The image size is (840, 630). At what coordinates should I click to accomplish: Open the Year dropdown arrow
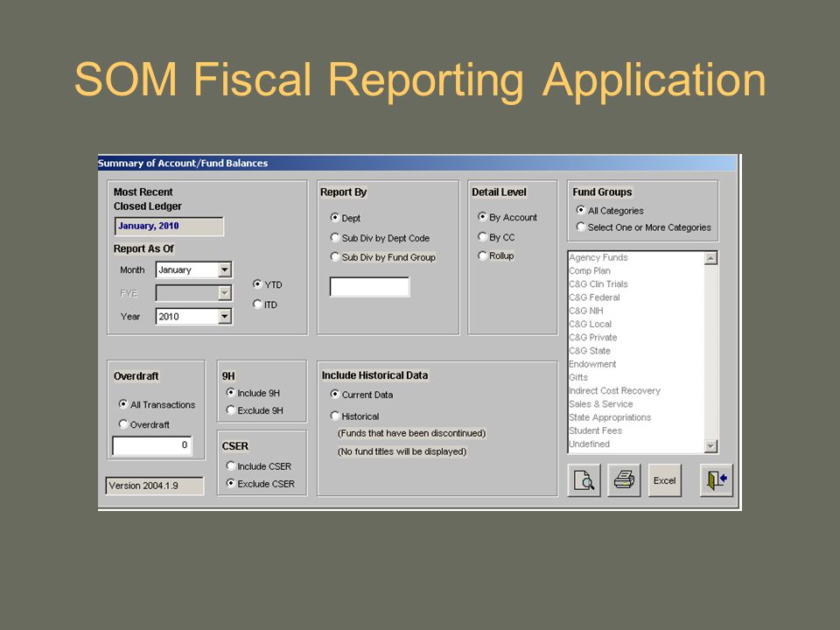tap(225, 317)
